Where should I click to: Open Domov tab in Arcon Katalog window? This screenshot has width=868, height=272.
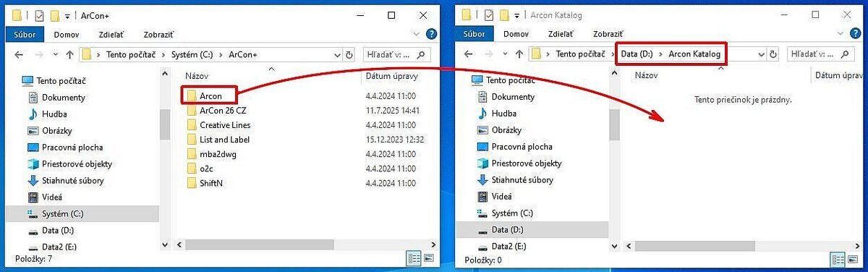pyautogui.click(x=516, y=33)
